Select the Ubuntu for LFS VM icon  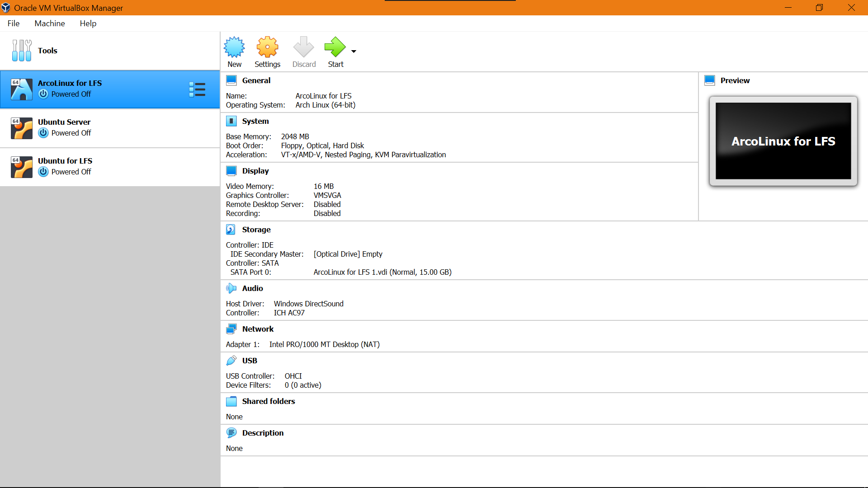(22, 167)
